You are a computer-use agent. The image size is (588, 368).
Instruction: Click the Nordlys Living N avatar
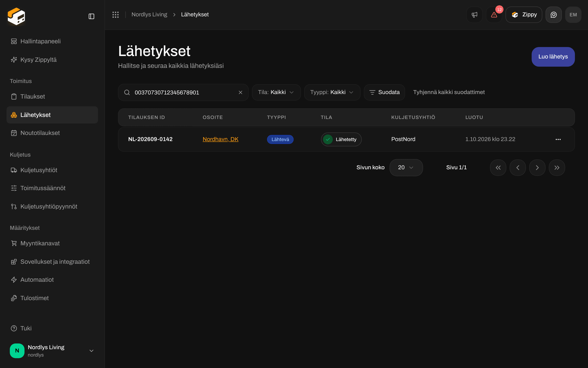(x=17, y=351)
